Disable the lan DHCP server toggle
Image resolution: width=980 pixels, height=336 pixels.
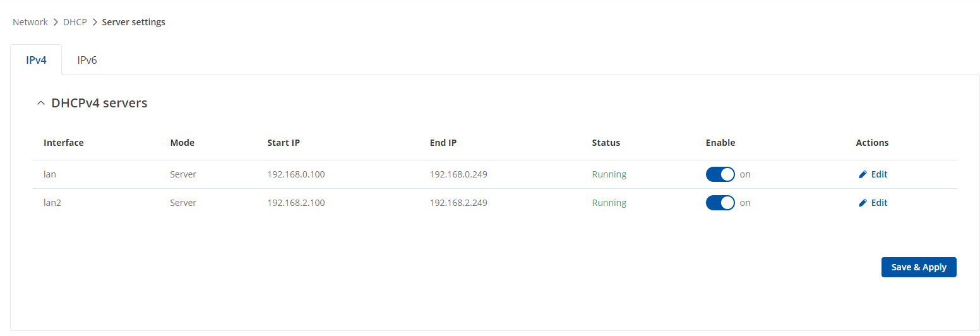click(x=720, y=174)
